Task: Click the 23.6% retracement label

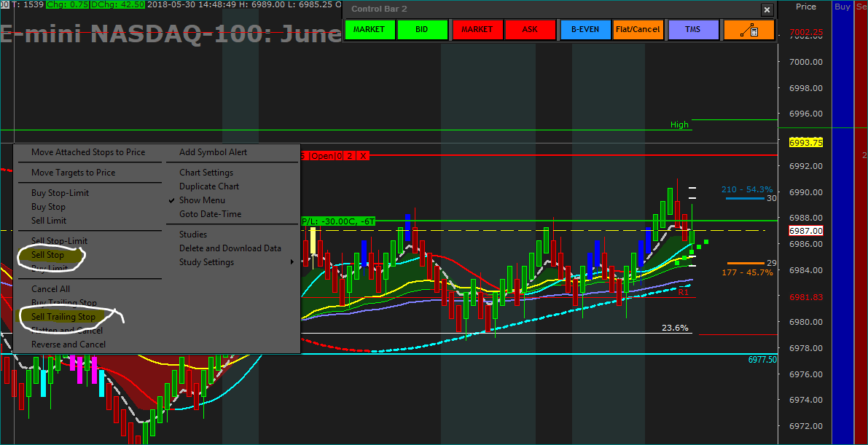Action: 675,328
